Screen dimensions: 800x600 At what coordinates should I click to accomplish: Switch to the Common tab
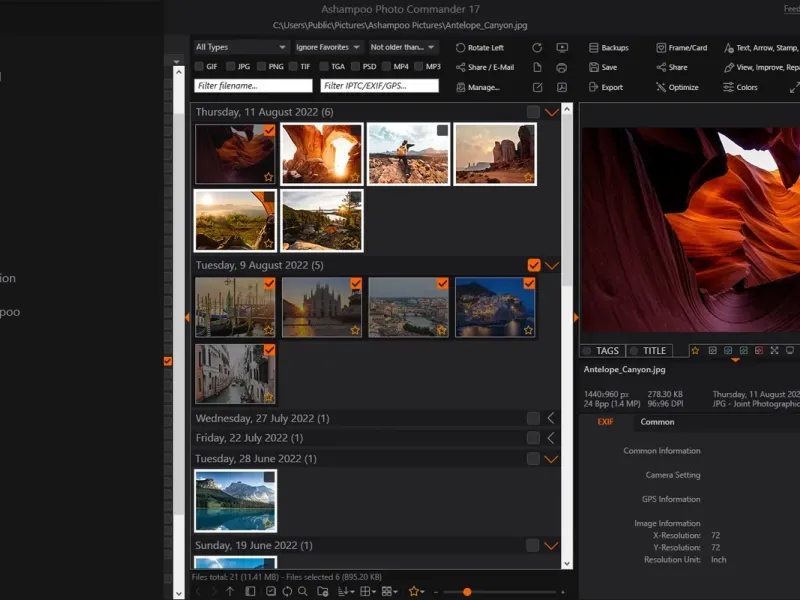(657, 422)
